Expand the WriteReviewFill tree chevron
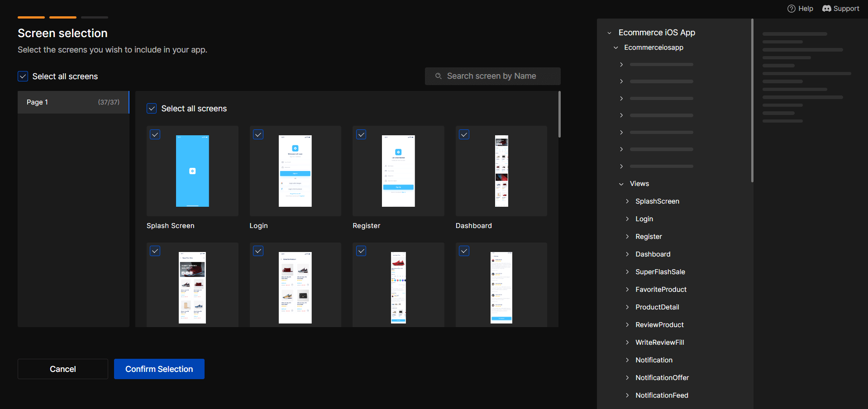 tap(627, 342)
